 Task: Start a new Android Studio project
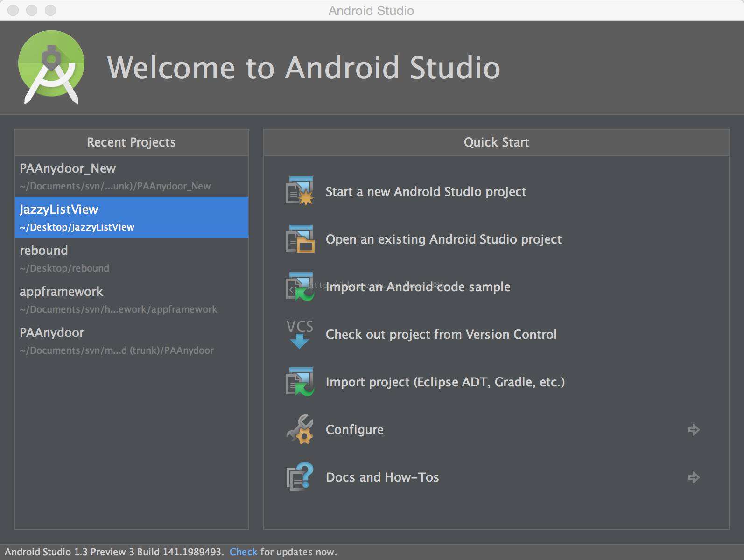[x=426, y=192]
